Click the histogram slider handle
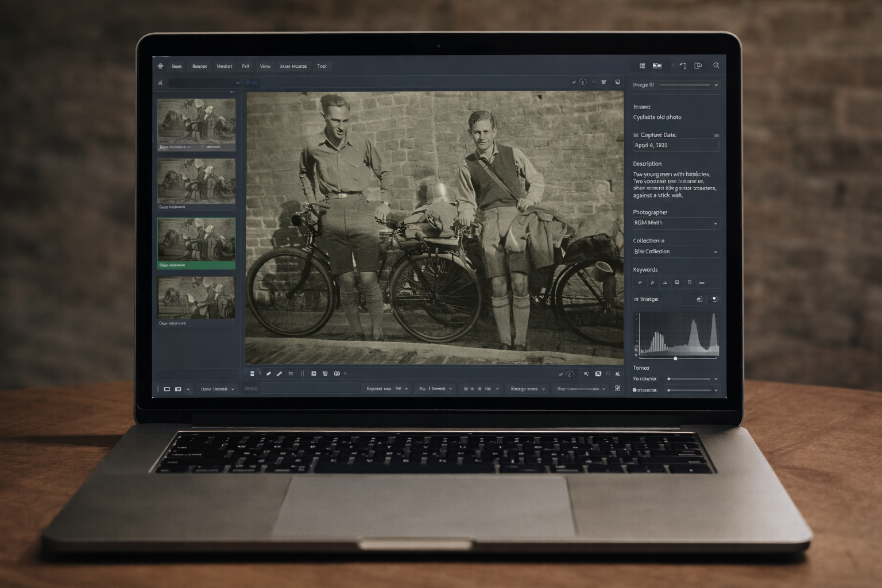This screenshot has height=588, width=882. pos(675,358)
